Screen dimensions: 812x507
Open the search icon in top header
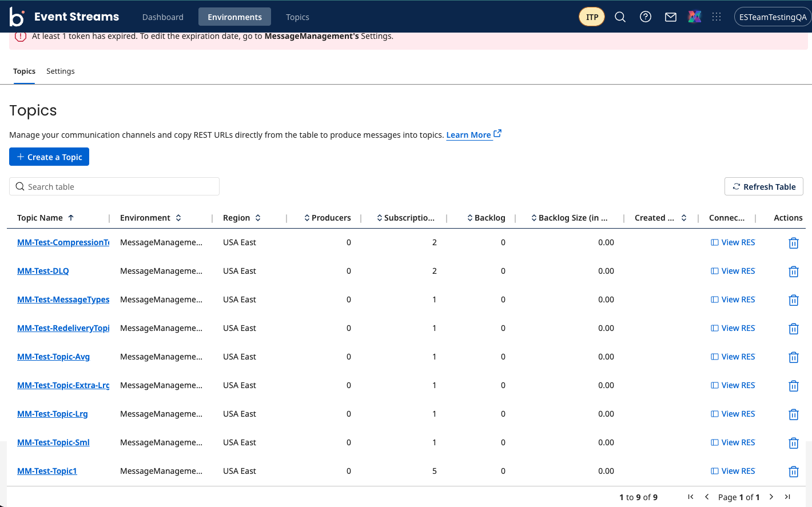click(620, 17)
